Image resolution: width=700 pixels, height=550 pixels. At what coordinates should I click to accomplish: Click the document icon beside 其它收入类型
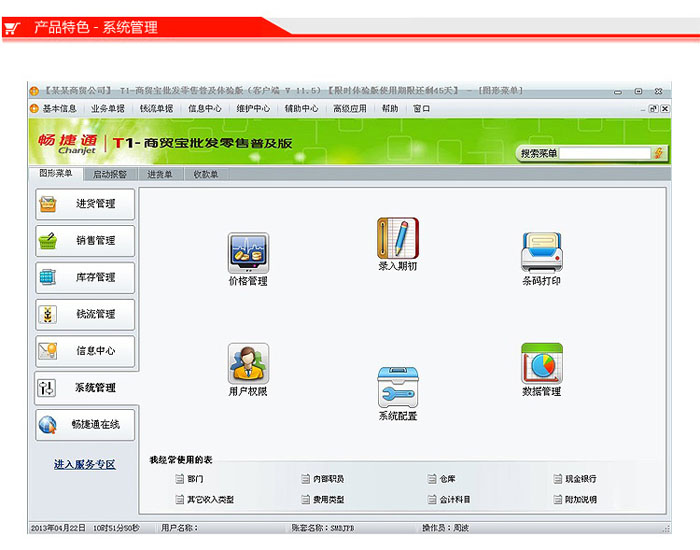tap(179, 500)
